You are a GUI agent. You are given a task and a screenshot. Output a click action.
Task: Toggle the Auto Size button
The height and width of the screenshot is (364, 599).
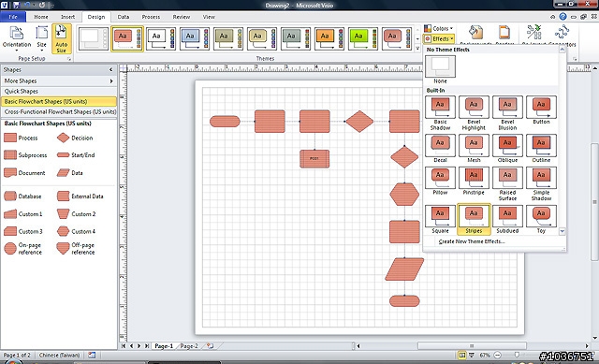click(62, 38)
